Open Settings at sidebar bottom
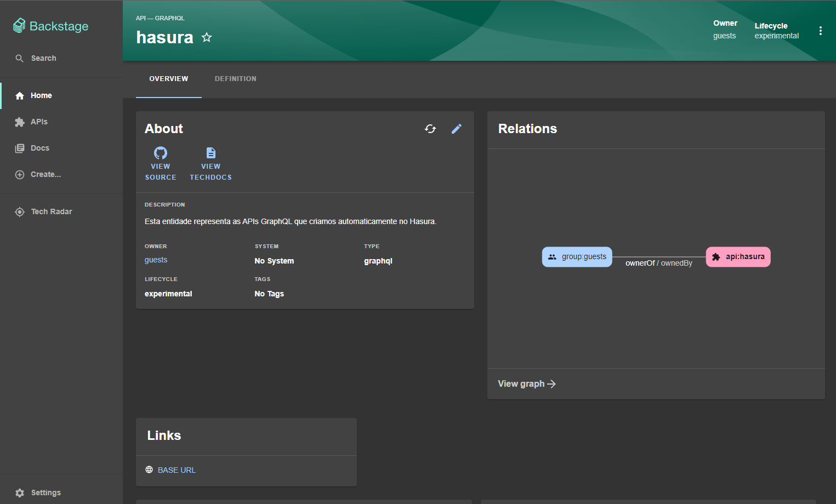 point(61,492)
